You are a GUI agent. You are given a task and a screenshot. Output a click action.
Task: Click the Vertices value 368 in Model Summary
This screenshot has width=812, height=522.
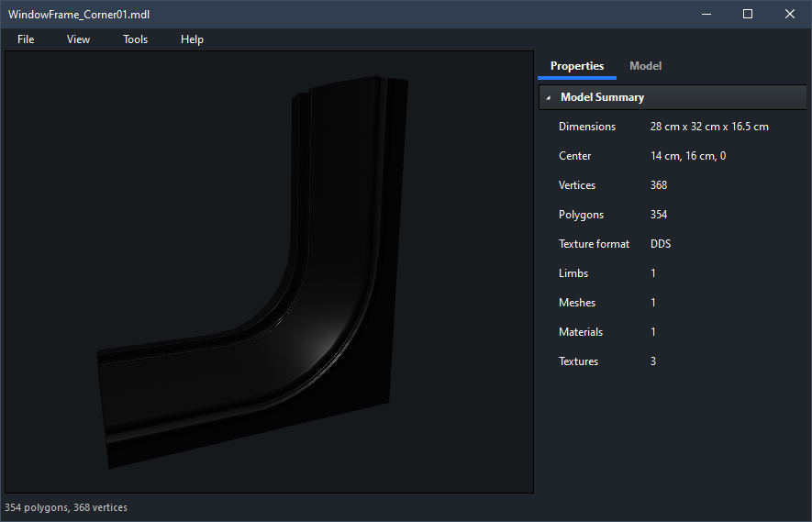(659, 185)
